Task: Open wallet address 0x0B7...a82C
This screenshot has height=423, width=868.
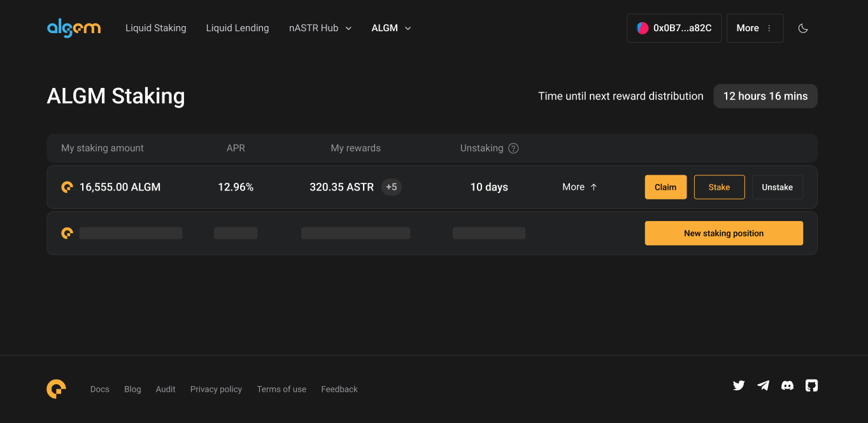Action: pyautogui.click(x=674, y=28)
